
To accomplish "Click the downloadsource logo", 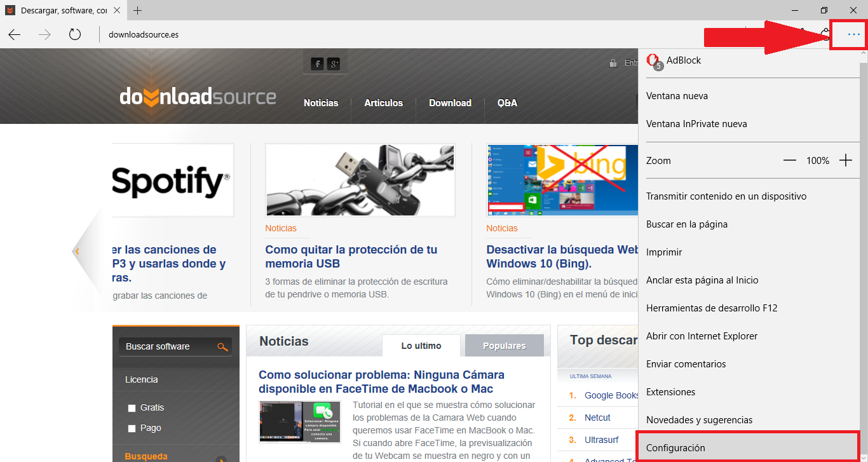I will tap(198, 97).
